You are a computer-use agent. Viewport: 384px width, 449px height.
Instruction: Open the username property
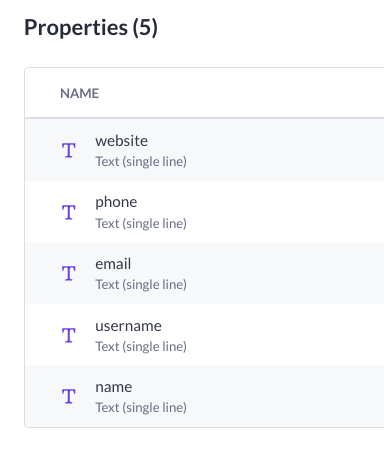(128, 326)
